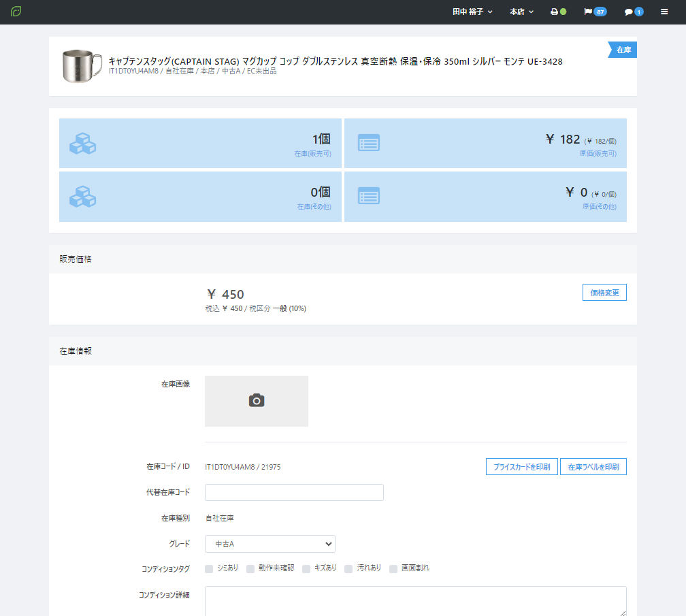Click the list icon for 原価(販売可)

click(369, 143)
